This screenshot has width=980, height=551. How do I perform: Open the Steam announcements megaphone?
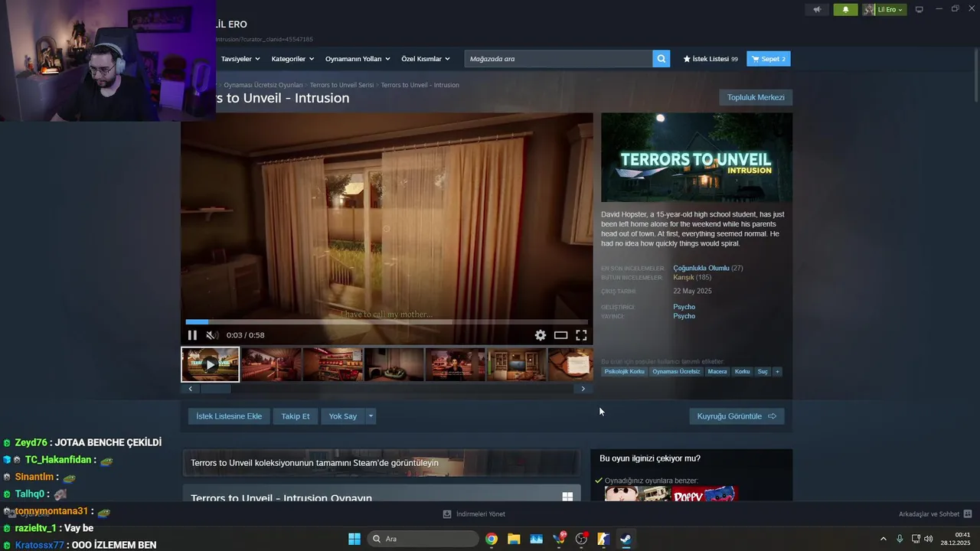coord(817,9)
